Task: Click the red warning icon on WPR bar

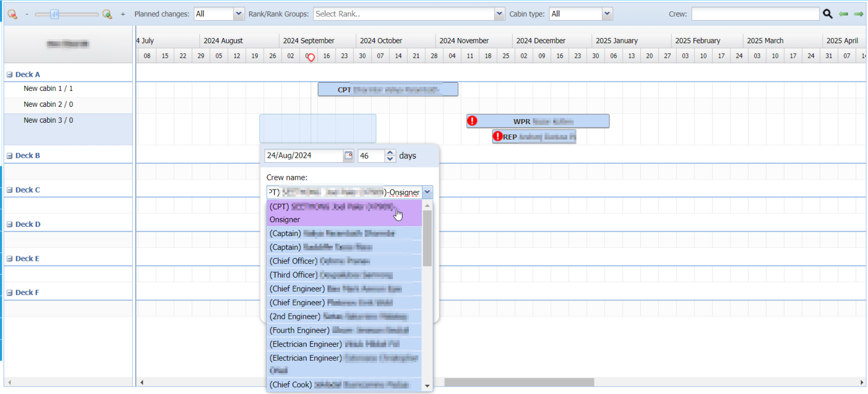Action: [472, 121]
